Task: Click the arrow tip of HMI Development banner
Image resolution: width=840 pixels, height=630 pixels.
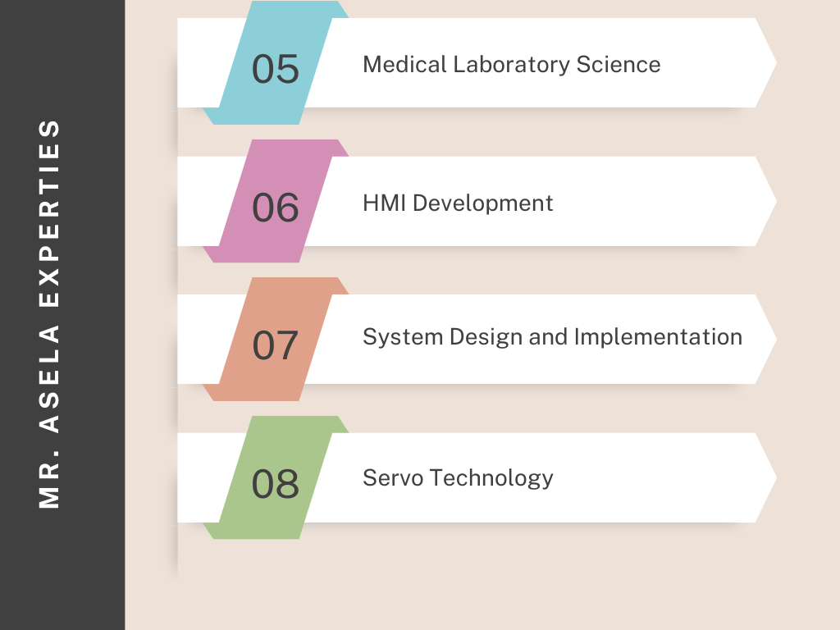Action: click(765, 201)
